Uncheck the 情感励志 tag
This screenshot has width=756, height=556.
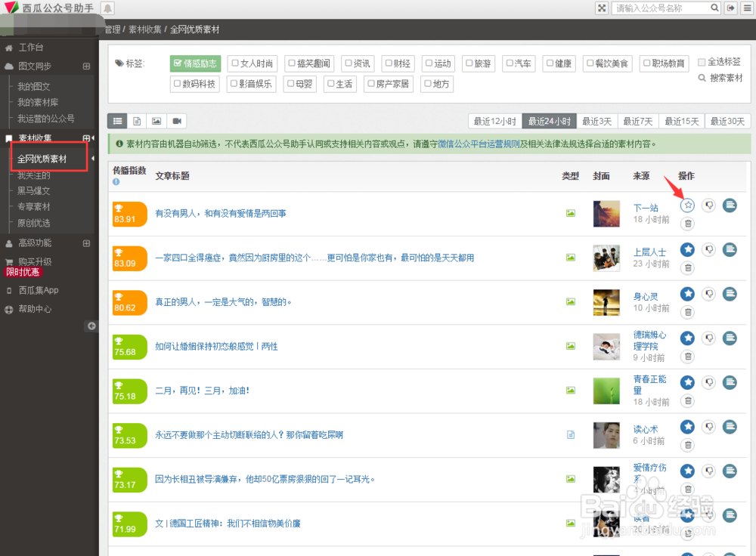tap(195, 63)
